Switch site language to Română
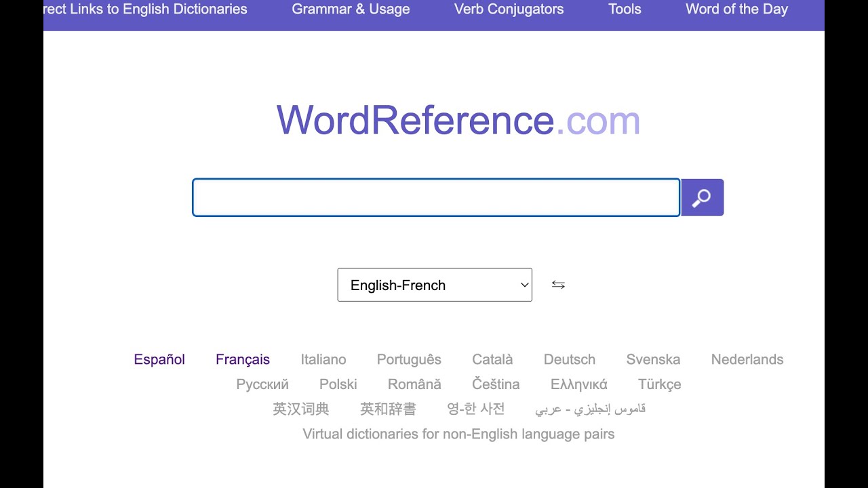 (414, 384)
